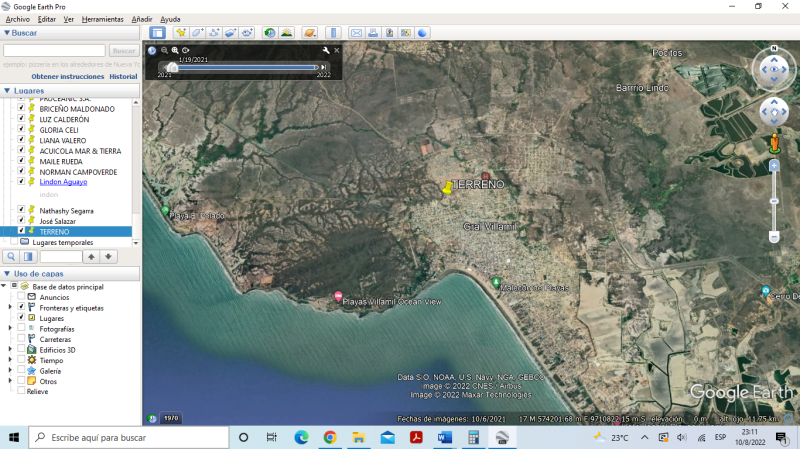
Task: Click the print toolbar icon
Action: click(x=373, y=33)
